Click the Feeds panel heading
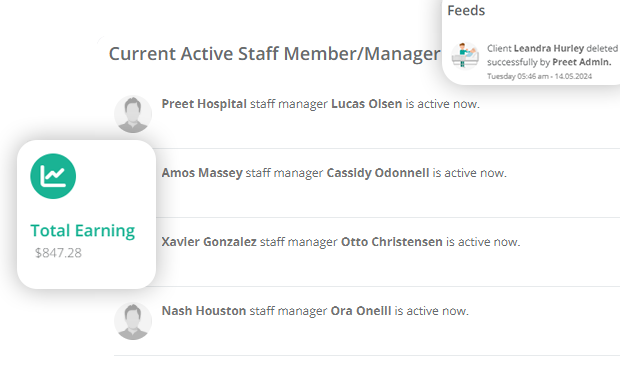Image resolution: width=620 pixels, height=370 pixels. pos(466,10)
